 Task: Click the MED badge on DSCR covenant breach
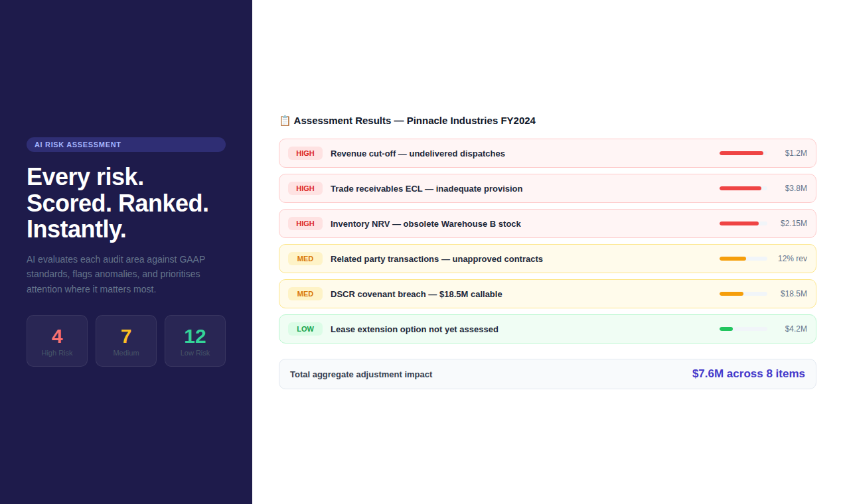coord(305,294)
